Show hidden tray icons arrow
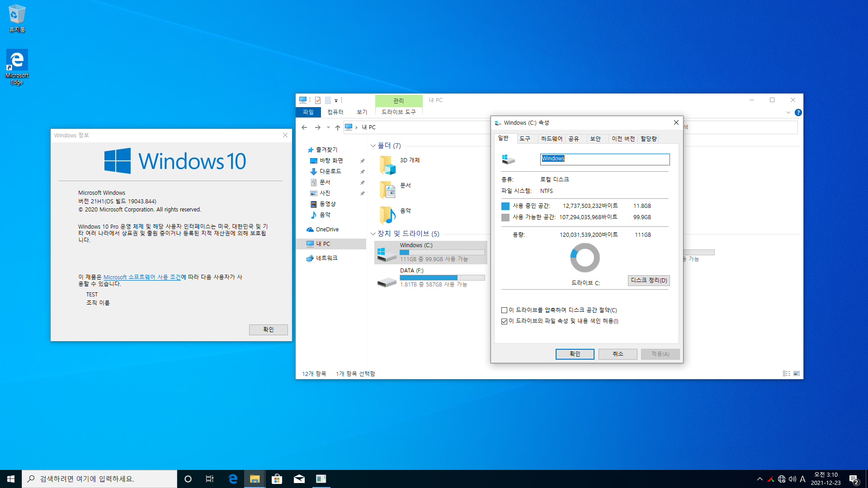868x488 pixels. [x=760, y=479]
